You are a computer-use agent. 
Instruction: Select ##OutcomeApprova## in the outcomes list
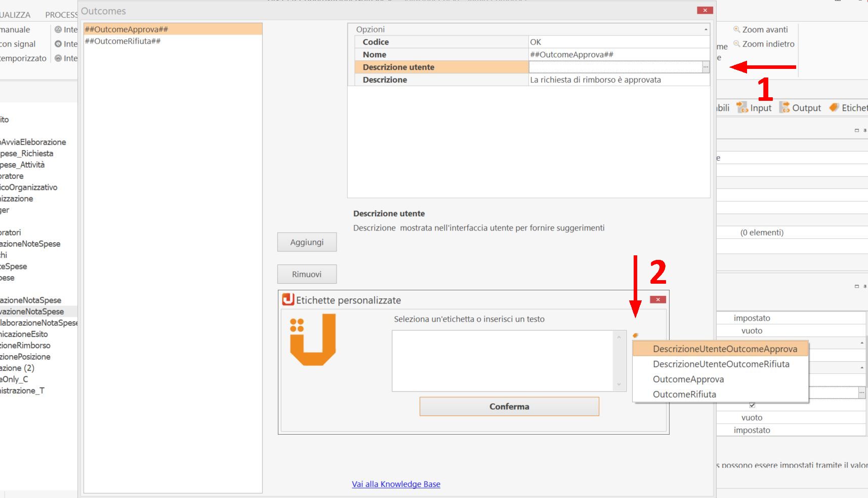(x=173, y=29)
